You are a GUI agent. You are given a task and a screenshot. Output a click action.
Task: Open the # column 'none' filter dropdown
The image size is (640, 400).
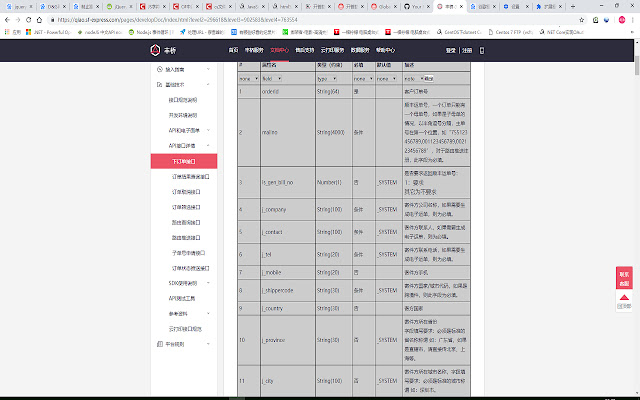(x=249, y=78)
